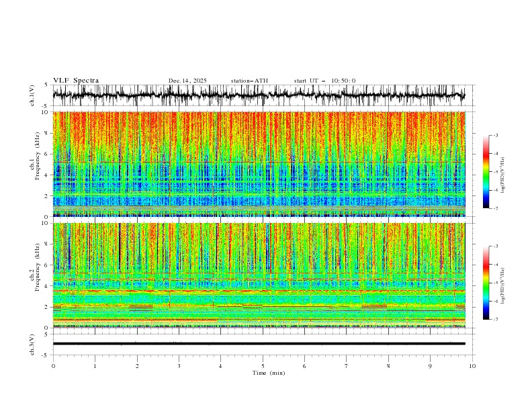Click the "-7" tick on upper color bar
The width and height of the screenshot is (532, 411).
point(495,209)
